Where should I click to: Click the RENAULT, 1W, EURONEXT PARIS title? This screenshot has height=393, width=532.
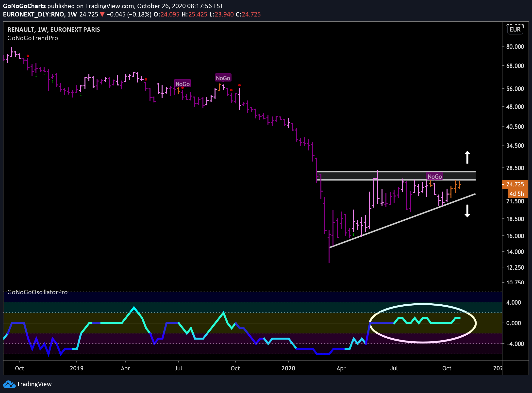[54, 30]
